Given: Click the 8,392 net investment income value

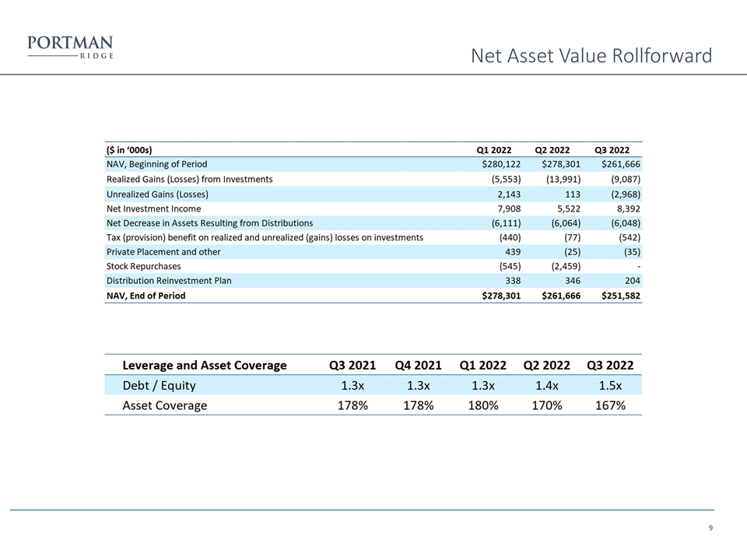Looking at the screenshot, I should point(629,208).
